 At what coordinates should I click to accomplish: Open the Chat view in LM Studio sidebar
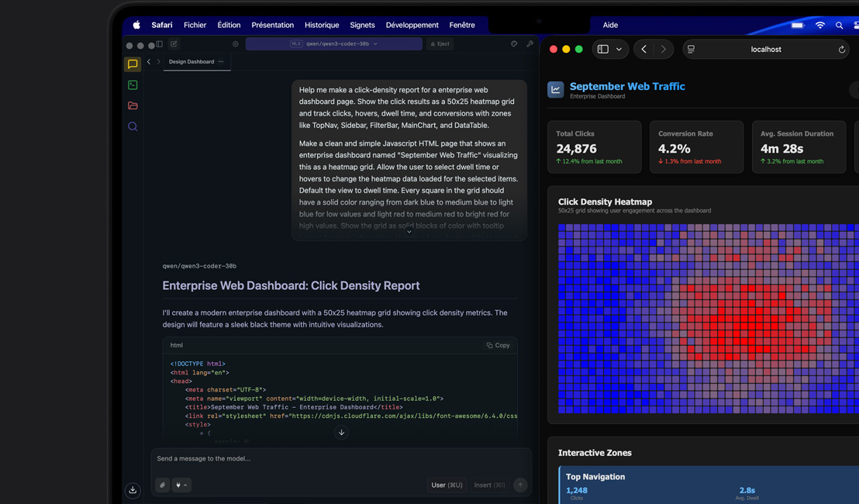pyautogui.click(x=133, y=64)
